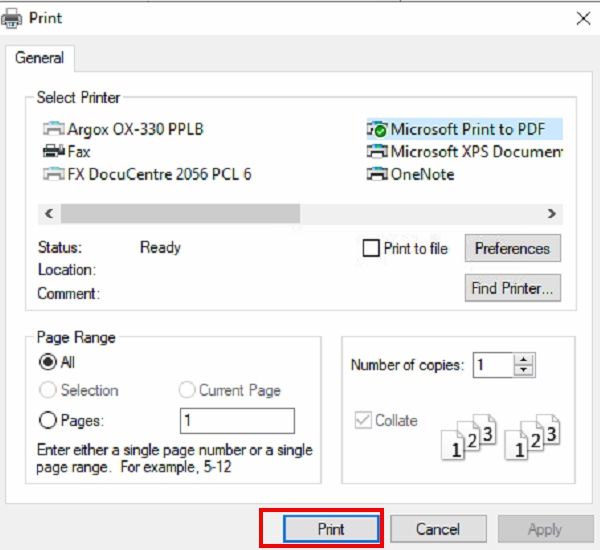Click the printer icon in the title bar
Screen dimensions: 600x550
coord(11,18)
